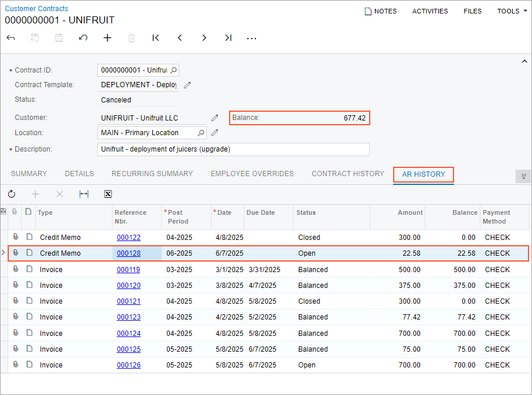Expand the Tools dropdown menu
Screen dimensions: 532x395
coord(512,11)
